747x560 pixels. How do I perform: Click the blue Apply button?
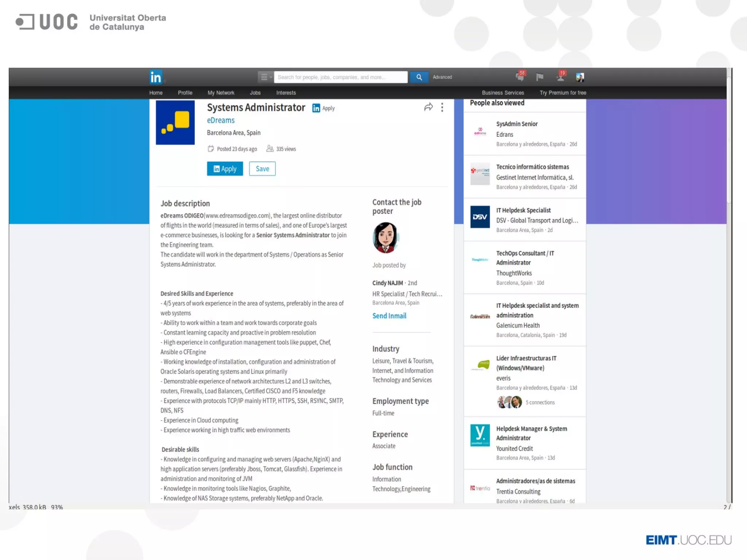[225, 169]
